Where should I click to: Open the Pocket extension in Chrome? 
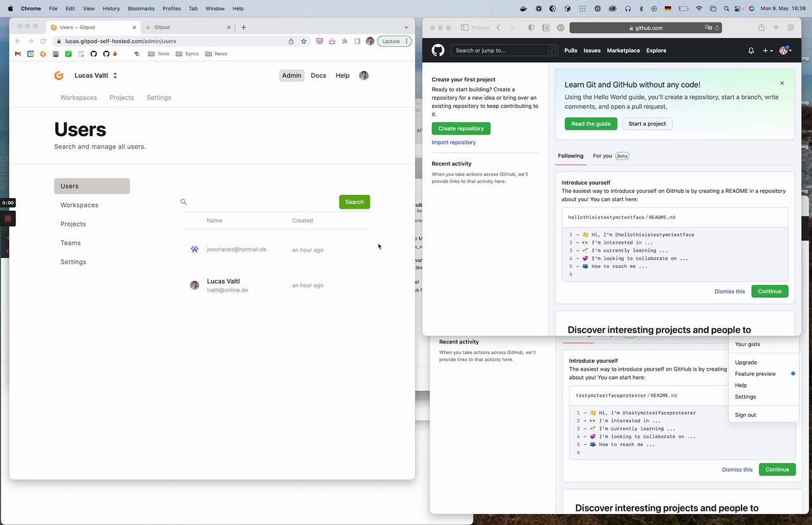[319, 41]
